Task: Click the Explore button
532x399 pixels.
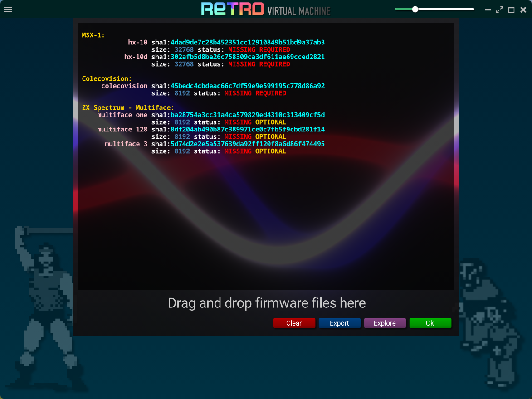Action: coord(385,323)
